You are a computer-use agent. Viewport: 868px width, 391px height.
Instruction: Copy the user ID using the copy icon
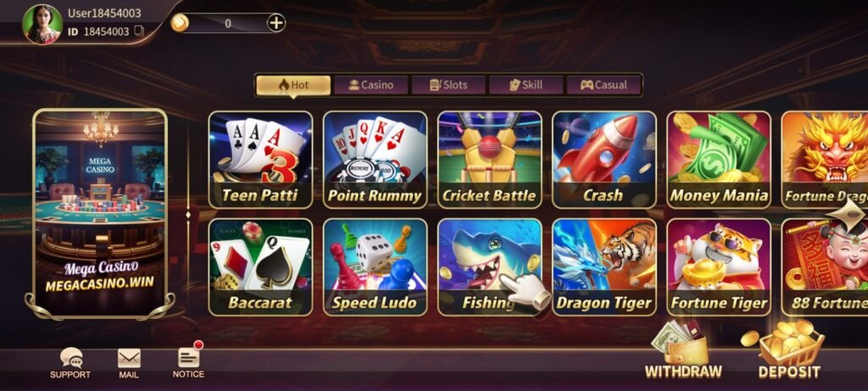[x=139, y=31]
